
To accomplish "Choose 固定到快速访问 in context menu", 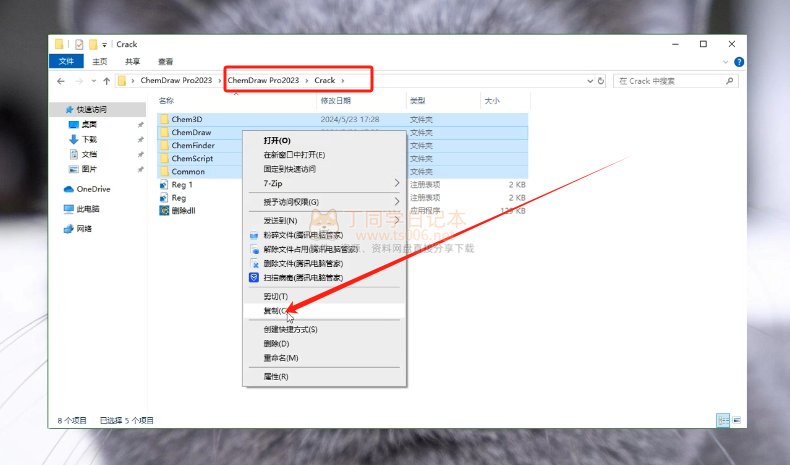I will pos(324,169).
